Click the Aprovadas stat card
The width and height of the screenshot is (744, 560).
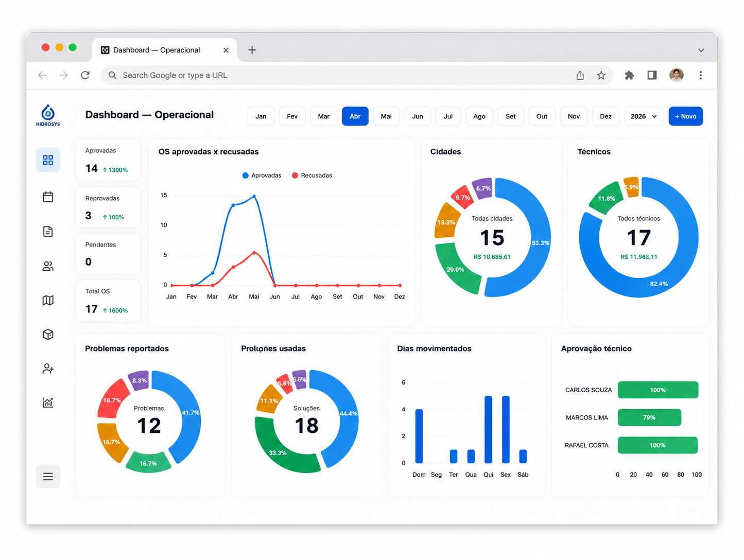click(x=108, y=160)
